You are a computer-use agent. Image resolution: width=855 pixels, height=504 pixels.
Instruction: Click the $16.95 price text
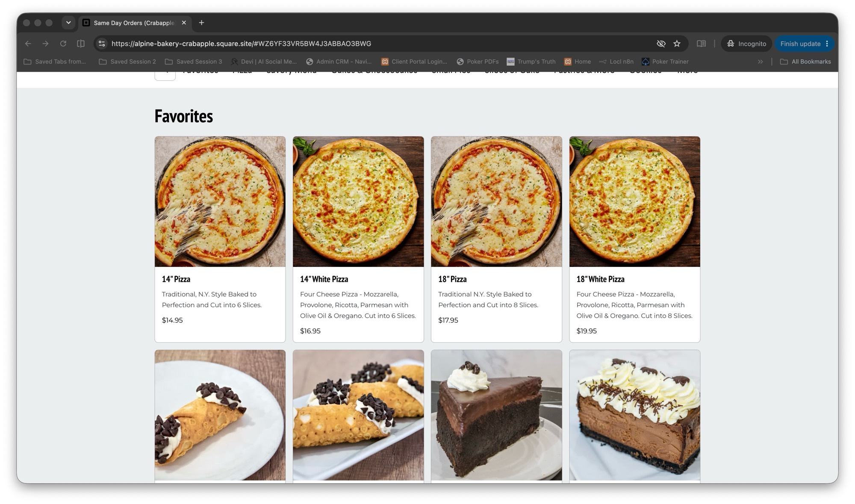point(310,331)
